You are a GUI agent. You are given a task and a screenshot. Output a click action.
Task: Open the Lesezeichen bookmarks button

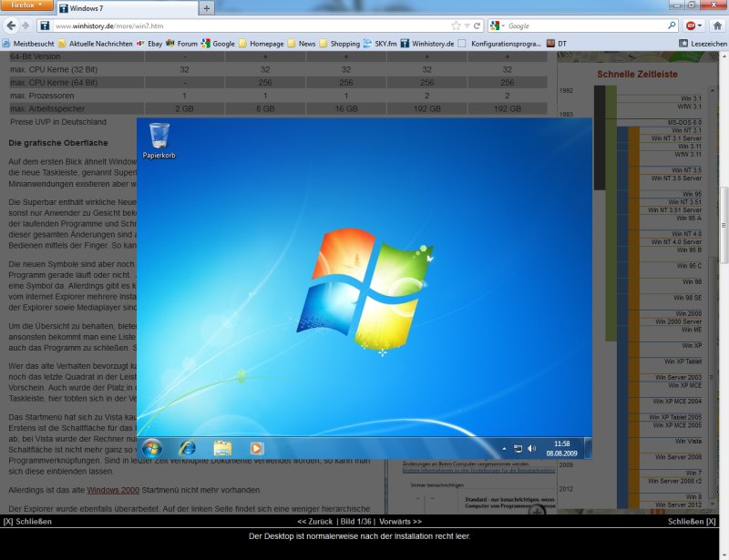[x=703, y=44]
